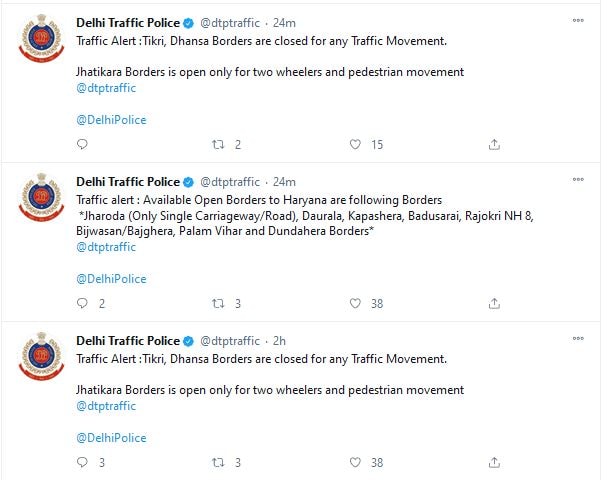Open the @DelhiPolice mention in the first tweet

111,120
